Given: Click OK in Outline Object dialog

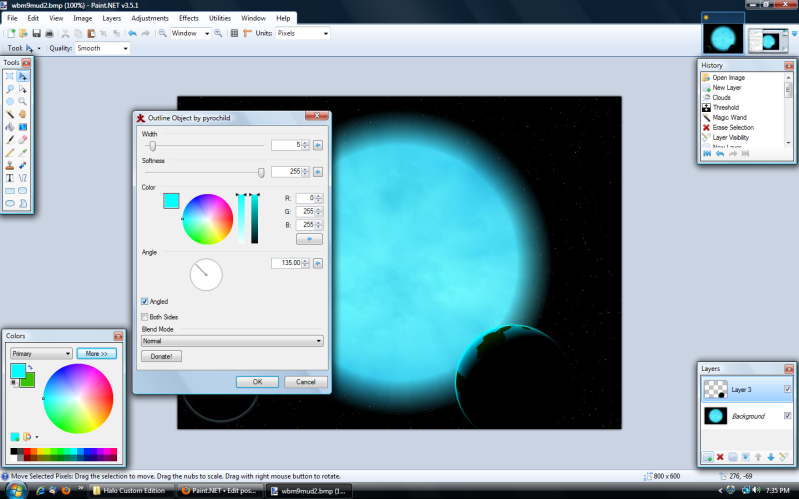Looking at the screenshot, I should tap(257, 382).
